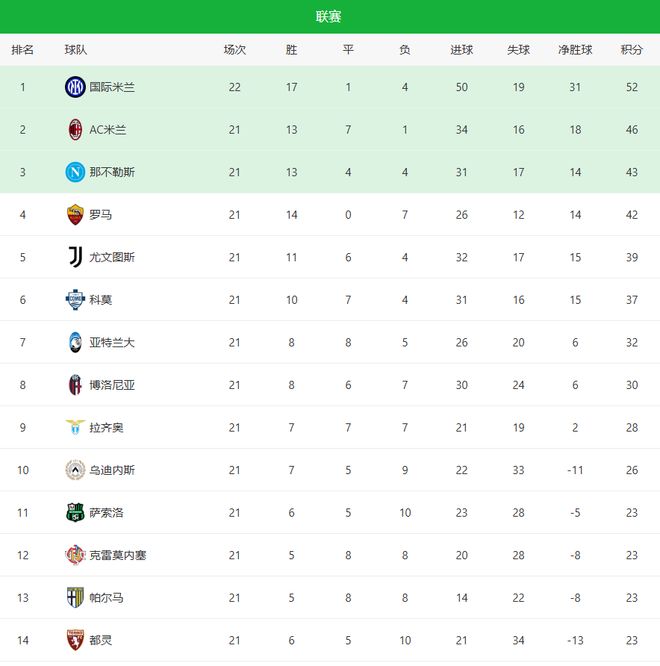
Task: Open the Juventus logo icon
Action: tap(75, 257)
